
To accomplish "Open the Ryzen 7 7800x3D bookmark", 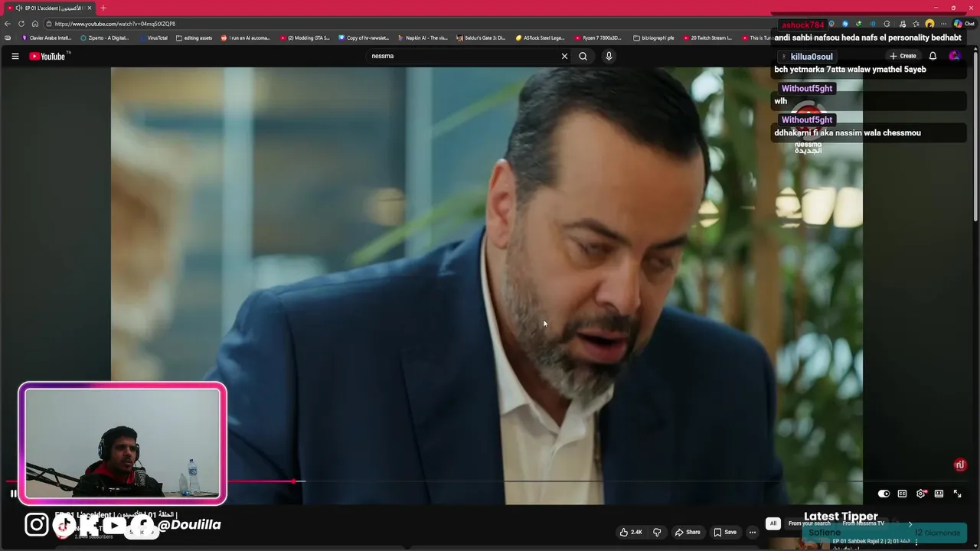I will click(x=599, y=37).
